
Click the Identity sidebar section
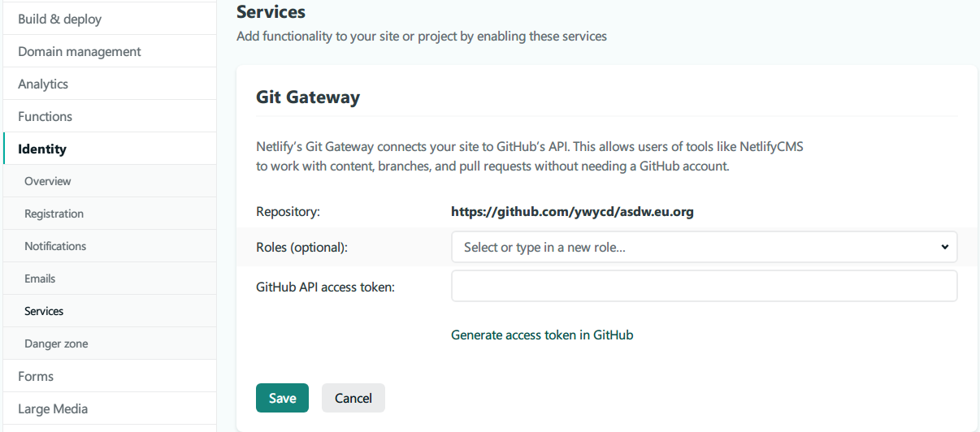tap(42, 149)
